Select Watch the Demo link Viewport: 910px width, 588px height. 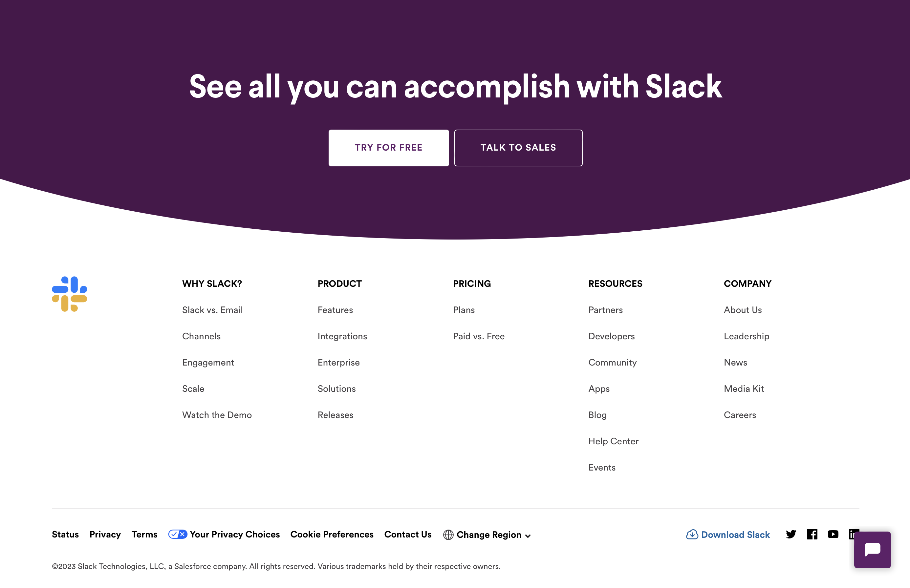[217, 415]
